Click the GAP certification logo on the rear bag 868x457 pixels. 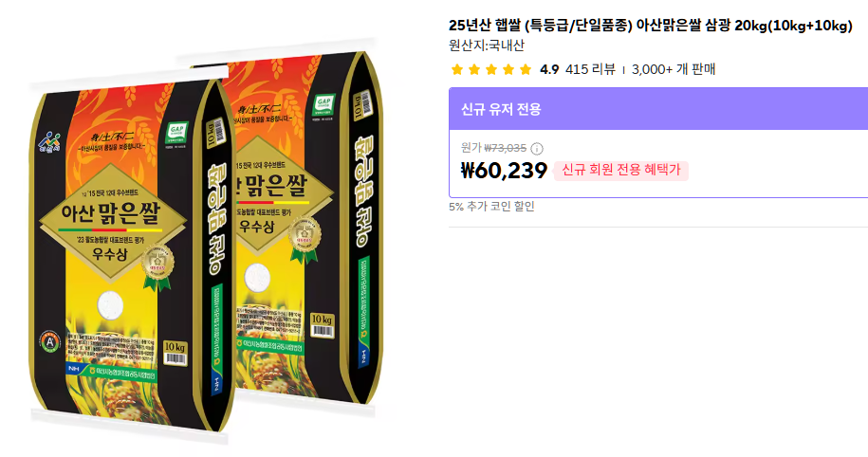[323, 103]
